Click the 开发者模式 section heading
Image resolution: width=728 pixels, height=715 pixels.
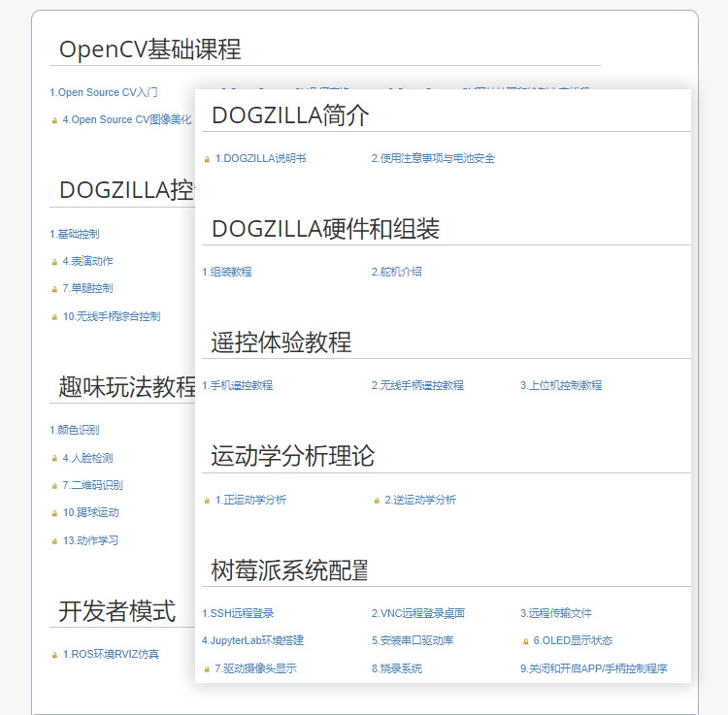[x=117, y=611]
